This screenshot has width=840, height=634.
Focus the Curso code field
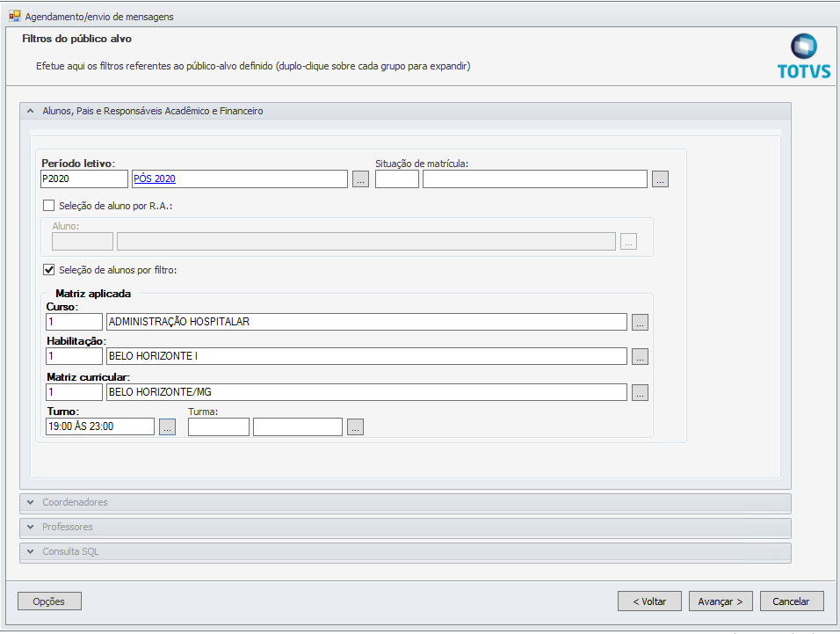[74, 322]
